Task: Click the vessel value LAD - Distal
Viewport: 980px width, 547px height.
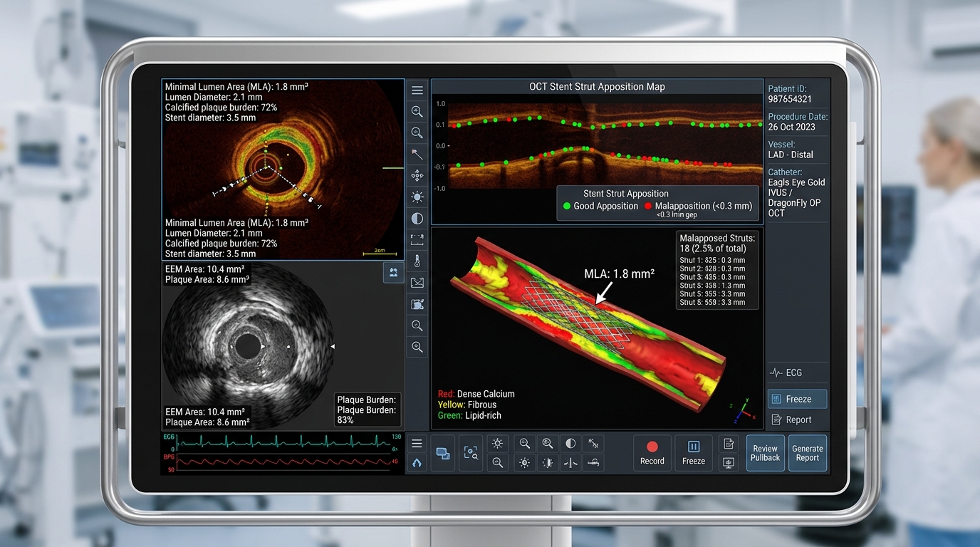Action: pos(791,155)
